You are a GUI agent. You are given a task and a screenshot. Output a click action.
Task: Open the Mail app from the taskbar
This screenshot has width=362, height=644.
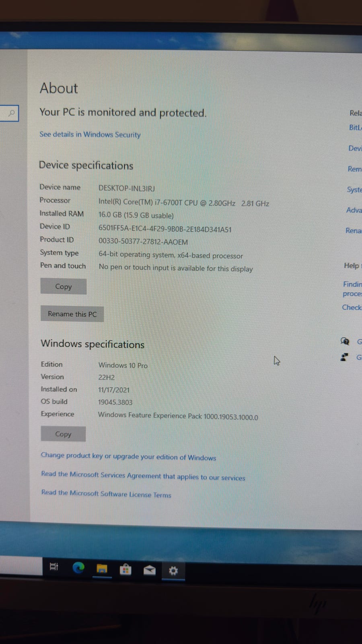point(150,570)
